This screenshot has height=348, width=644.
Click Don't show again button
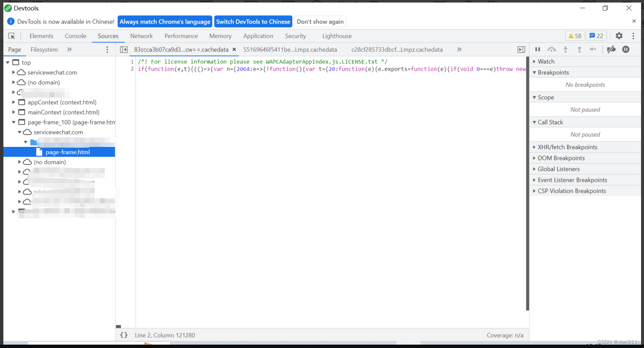[320, 21]
